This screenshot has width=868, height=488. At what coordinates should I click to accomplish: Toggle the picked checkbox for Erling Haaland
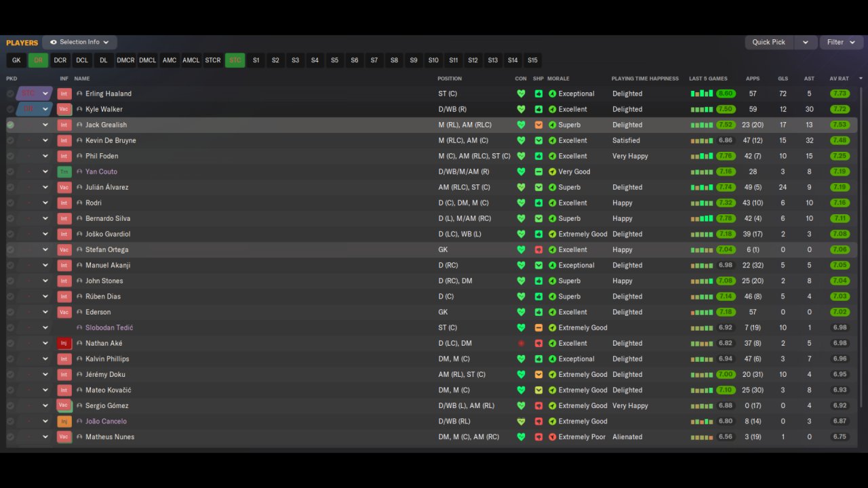10,94
